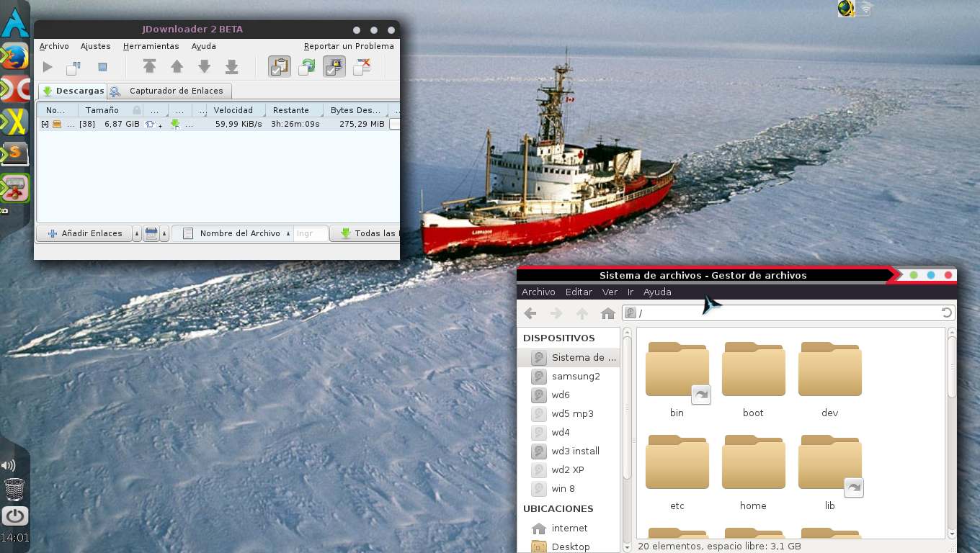The height and width of the screenshot is (553, 980).
Task: Click Reportar un Problema in JDownloader
Action: click(x=349, y=46)
